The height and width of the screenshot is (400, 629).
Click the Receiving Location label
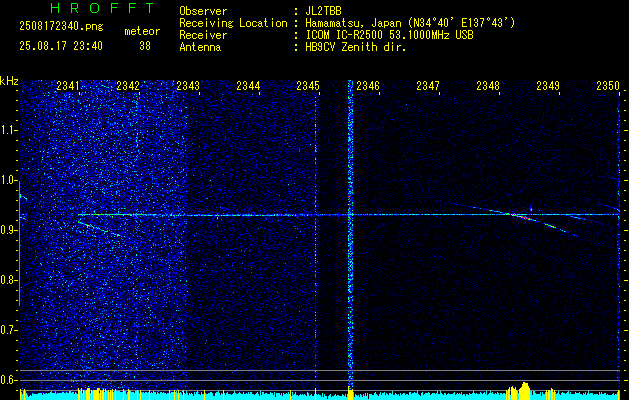coord(233,23)
